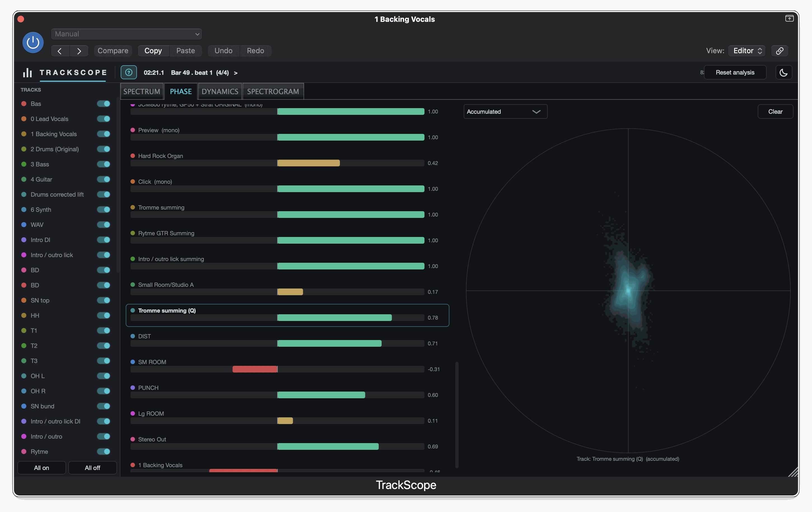Open the Manual preset dropdown
The height and width of the screenshot is (512, 812).
point(127,34)
